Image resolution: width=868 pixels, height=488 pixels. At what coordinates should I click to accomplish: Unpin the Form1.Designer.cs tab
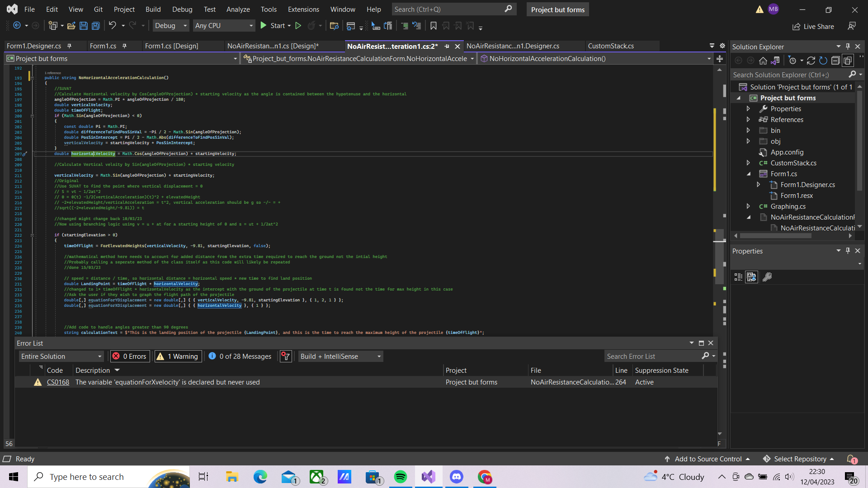[x=69, y=46]
